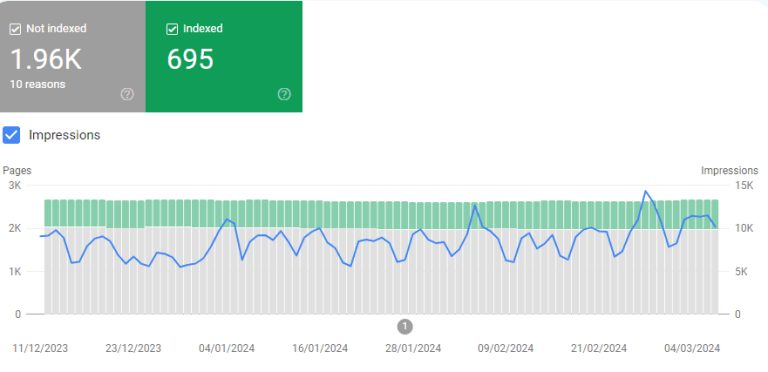Click the 09/02/2024 date label
Viewport: 768px width, 372px height.
point(505,349)
